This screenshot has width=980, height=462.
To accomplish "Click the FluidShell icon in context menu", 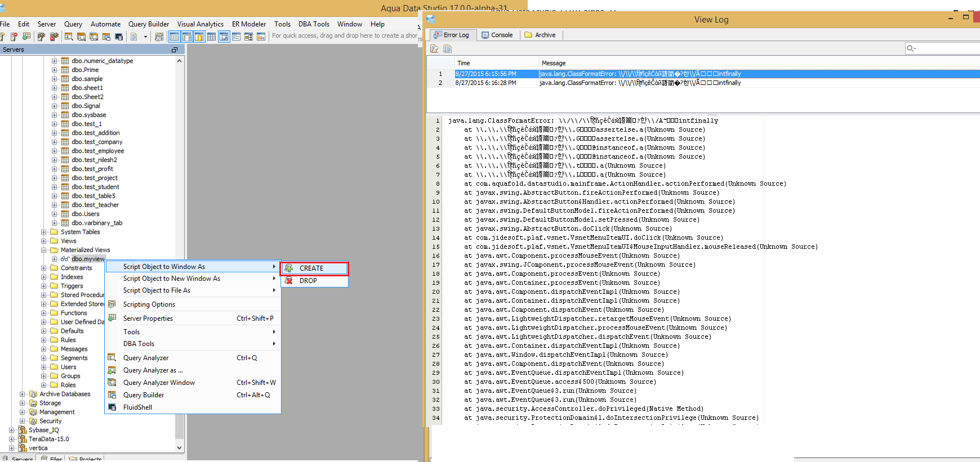I will click(x=112, y=407).
